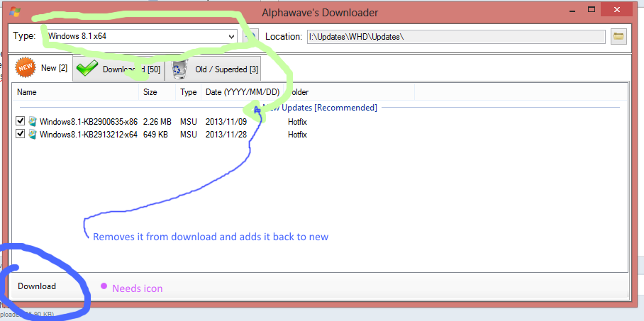This screenshot has height=321, width=644.
Task: Select Windows8.1-KB2913212-x64 row name
Action: click(89, 134)
